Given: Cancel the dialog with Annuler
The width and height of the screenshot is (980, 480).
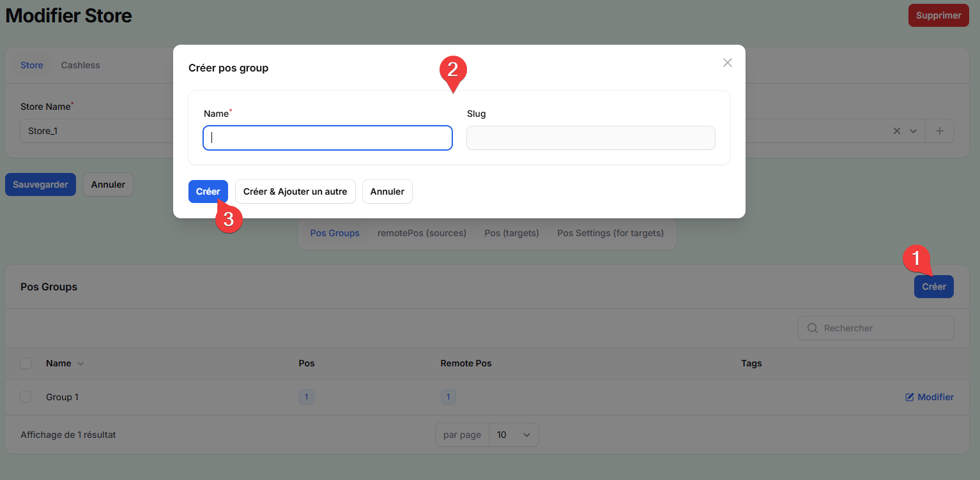Looking at the screenshot, I should coord(387,191).
